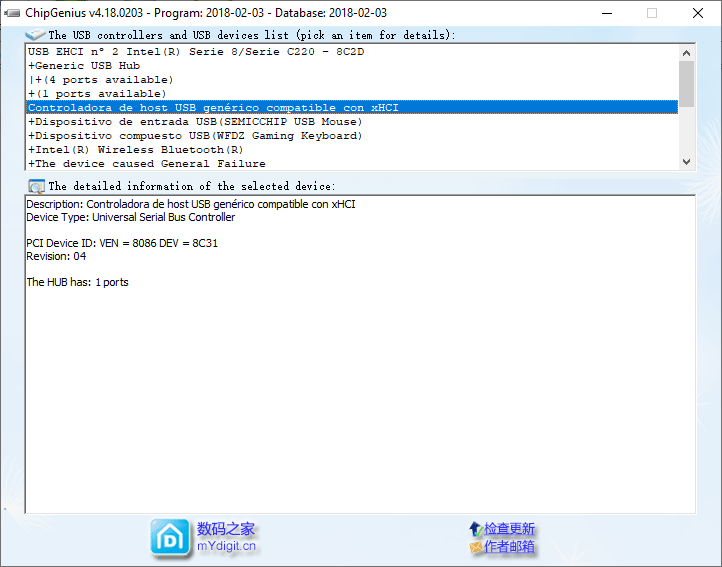722x567 pixels.
Task: Open the 数码之家 homepage link
Action: coord(226,529)
